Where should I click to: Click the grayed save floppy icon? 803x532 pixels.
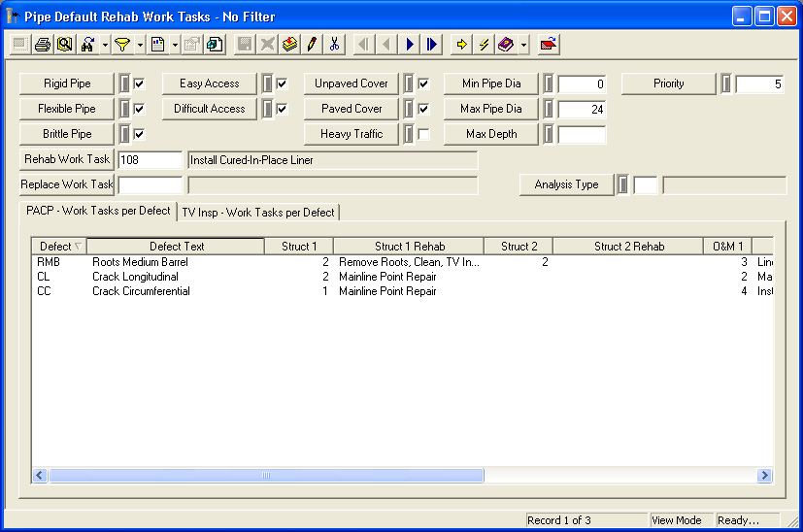[x=245, y=45]
